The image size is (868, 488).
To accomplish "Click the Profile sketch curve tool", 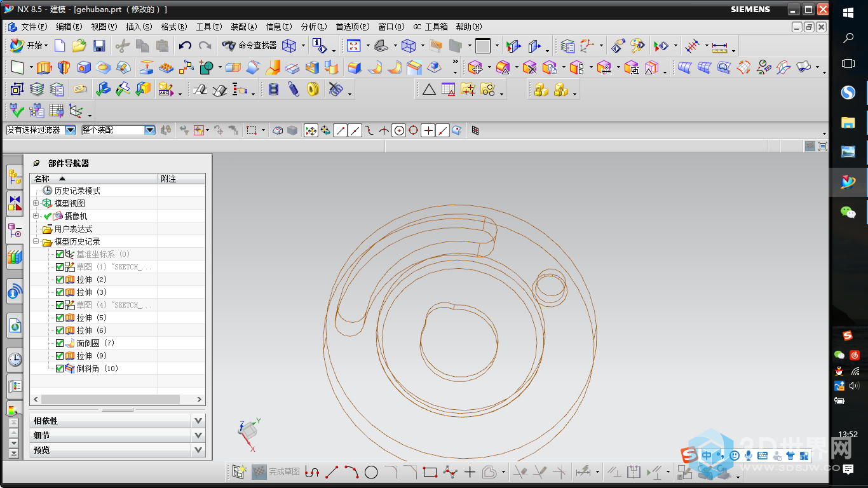I will tap(311, 472).
